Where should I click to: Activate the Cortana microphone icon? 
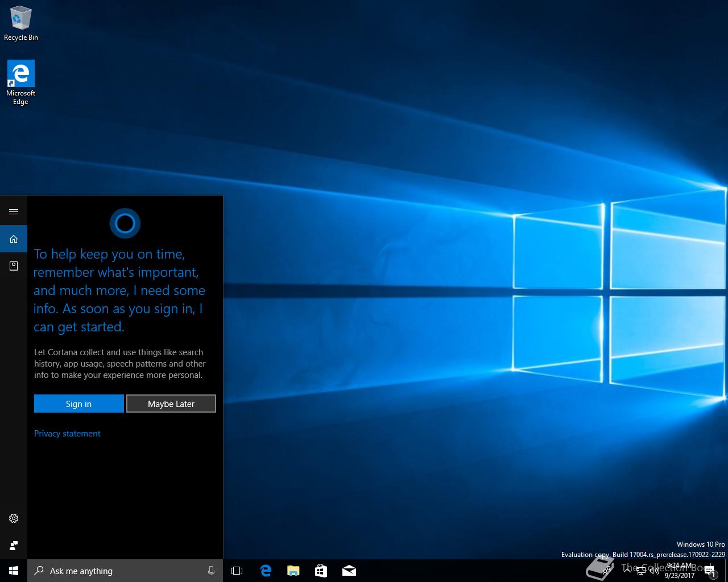pos(212,571)
